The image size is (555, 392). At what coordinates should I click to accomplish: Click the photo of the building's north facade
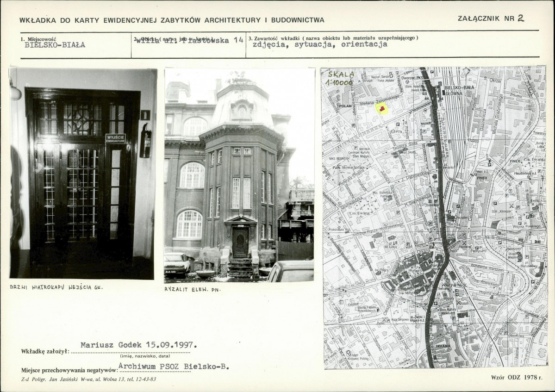(239, 175)
